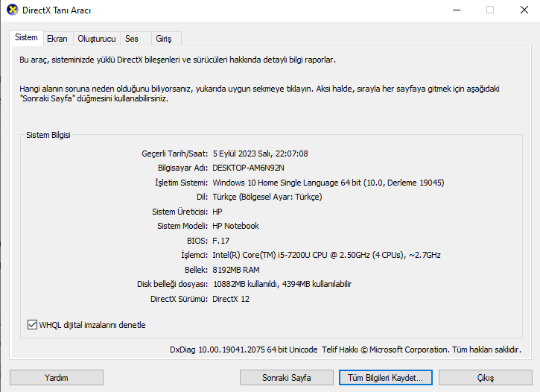Select the Oluşturucu tab
Screen dimensions: 540x392
point(97,39)
